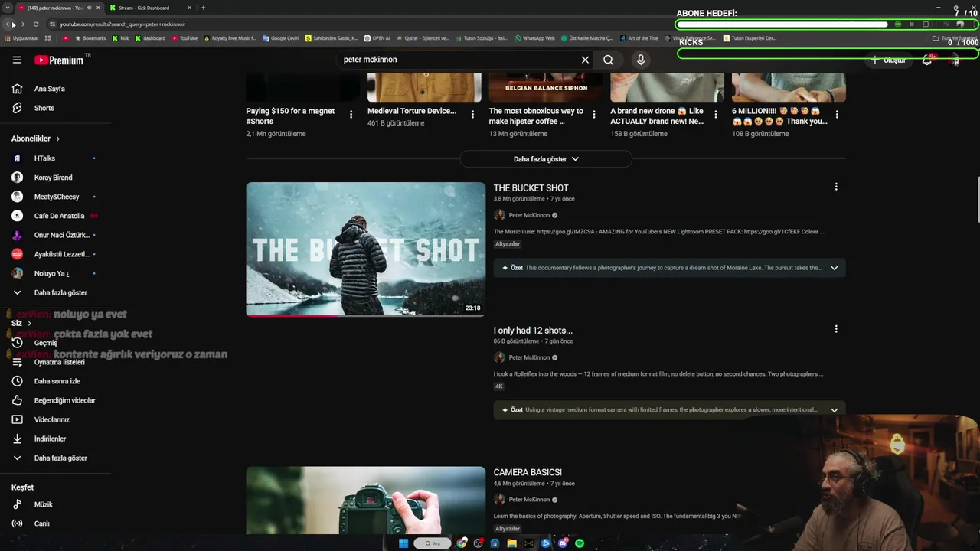The image size is (980, 551).
Task: Open Microsoft Store from the taskbar
Action: tap(495, 543)
